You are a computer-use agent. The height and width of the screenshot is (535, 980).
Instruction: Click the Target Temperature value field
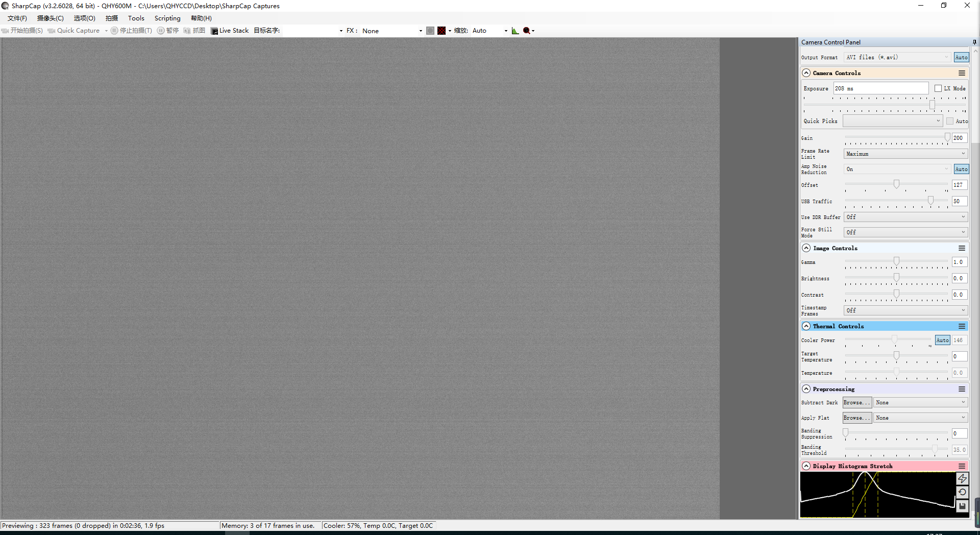(960, 356)
